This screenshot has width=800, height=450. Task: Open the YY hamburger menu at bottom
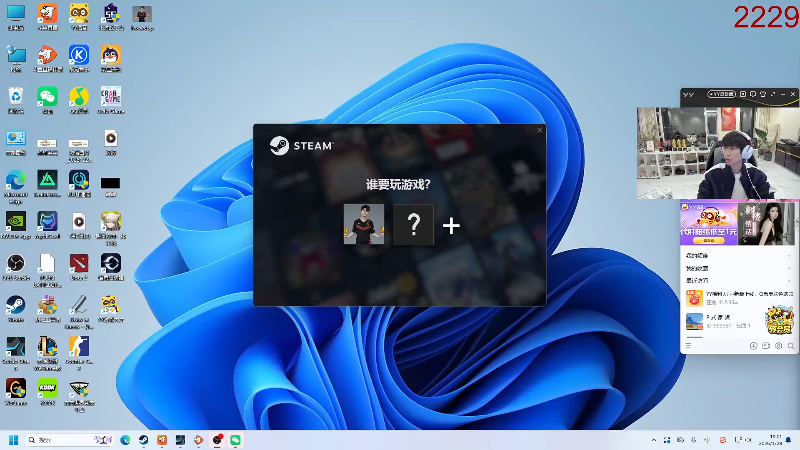point(688,345)
